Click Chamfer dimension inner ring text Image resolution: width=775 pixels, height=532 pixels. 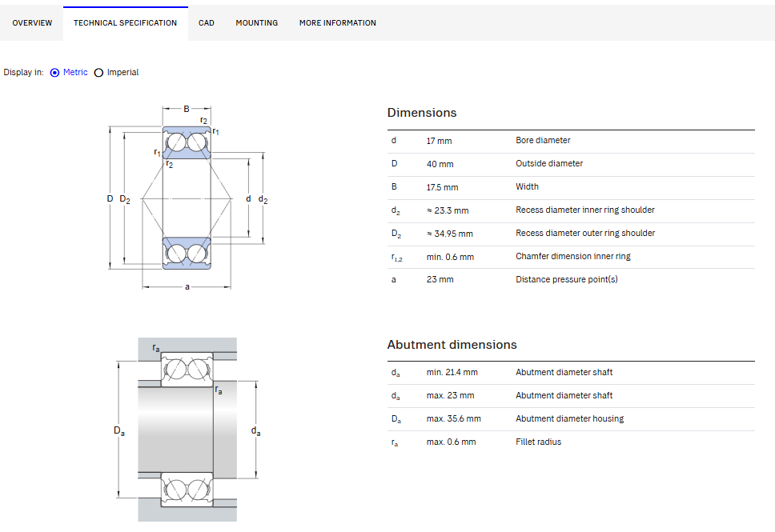(573, 256)
